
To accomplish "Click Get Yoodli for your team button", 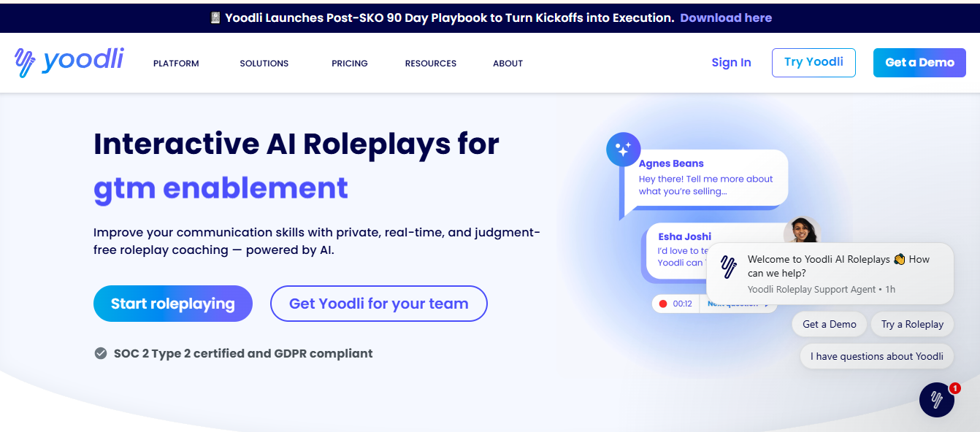I will [379, 304].
